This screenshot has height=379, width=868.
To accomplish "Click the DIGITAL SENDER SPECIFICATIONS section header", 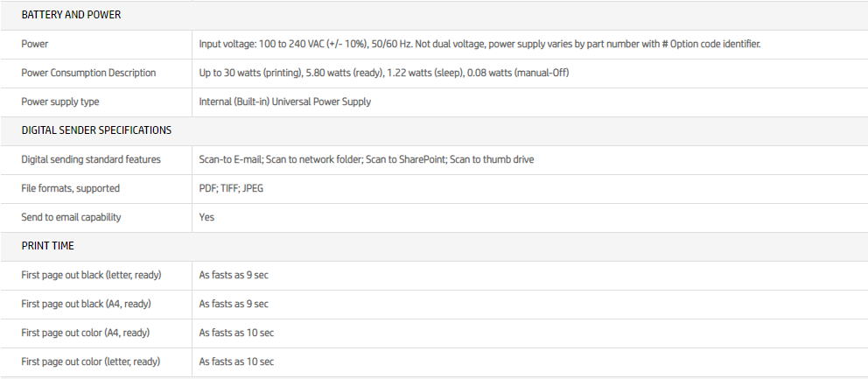I will click(96, 130).
